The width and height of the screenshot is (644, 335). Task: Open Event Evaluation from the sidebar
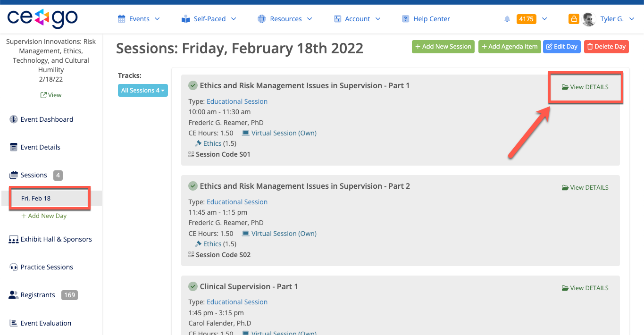(x=45, y=323)
